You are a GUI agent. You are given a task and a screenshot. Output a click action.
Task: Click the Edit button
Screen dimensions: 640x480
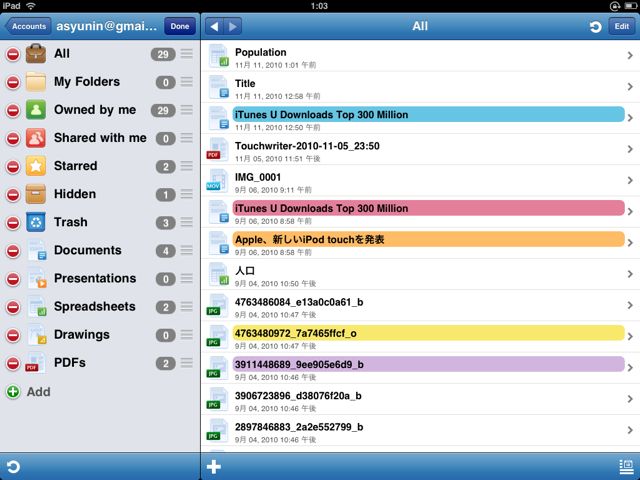click(622, 26)
